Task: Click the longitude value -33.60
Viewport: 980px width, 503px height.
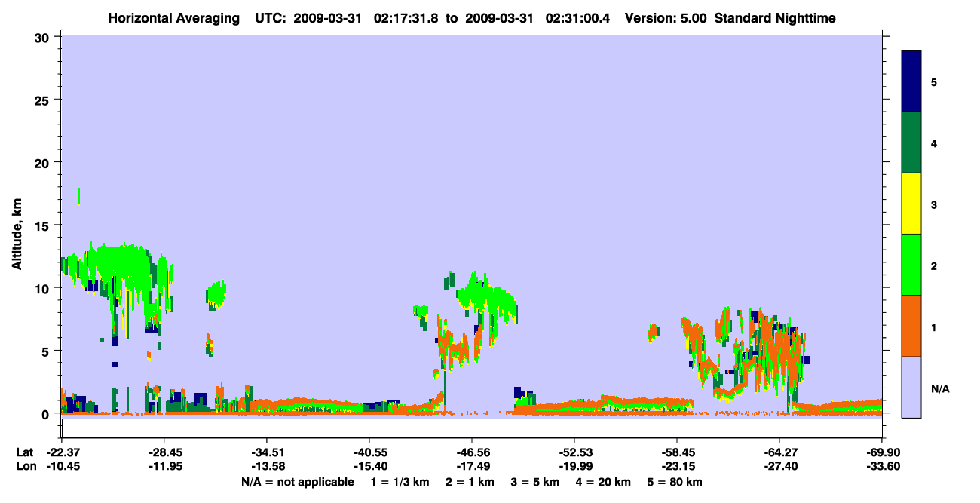Action: (881, 466)
